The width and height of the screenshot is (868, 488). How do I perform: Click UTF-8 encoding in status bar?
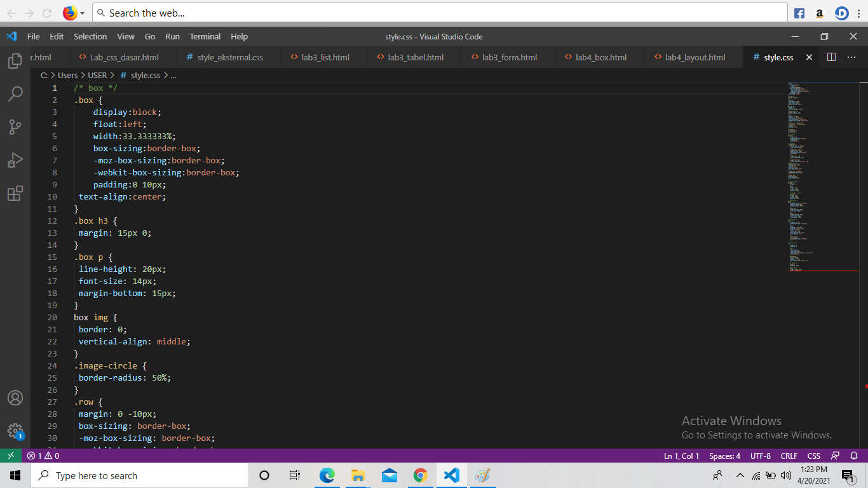(760, 456)
